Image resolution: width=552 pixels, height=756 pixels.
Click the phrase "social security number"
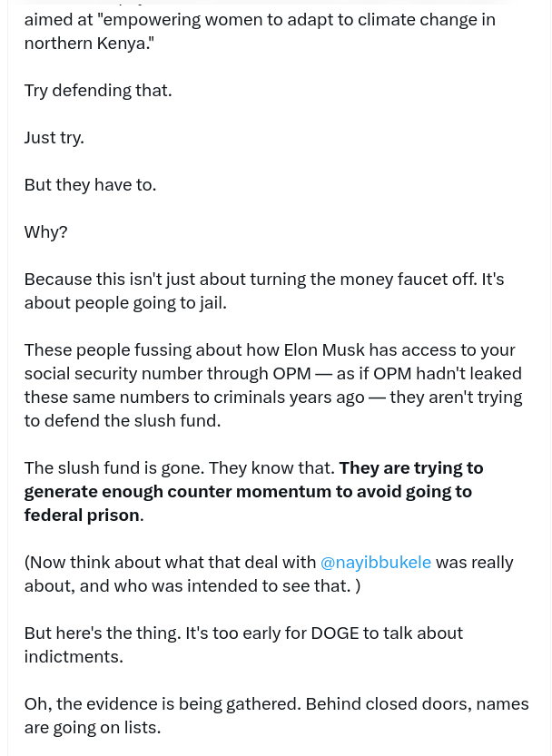[111, 373]
